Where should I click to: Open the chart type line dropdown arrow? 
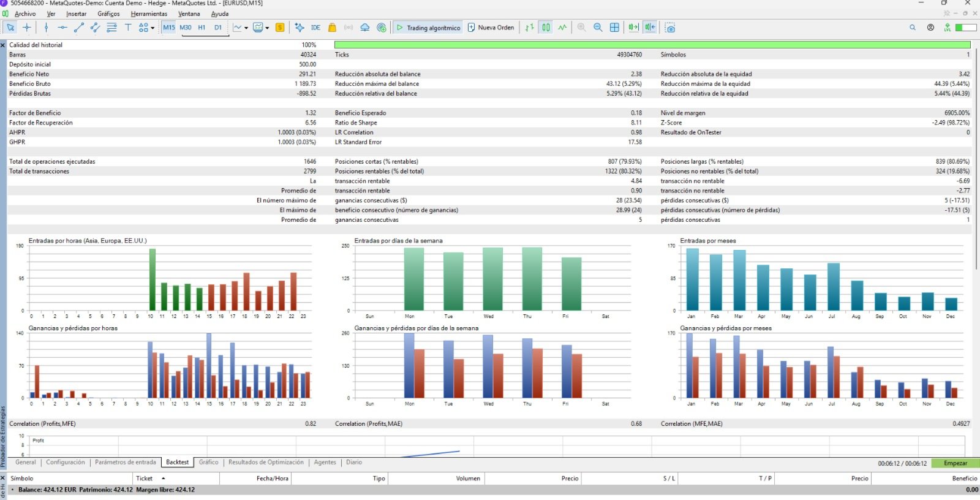[246, 28]
